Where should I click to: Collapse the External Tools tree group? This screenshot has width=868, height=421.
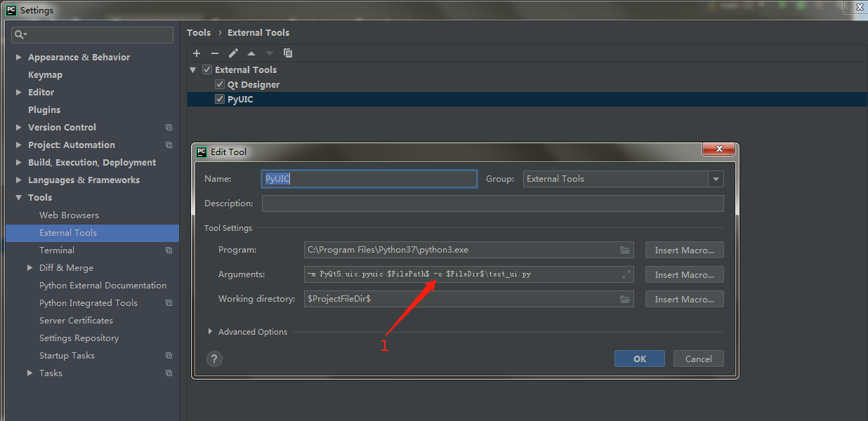pyautogui.click(x=193, y=69)
